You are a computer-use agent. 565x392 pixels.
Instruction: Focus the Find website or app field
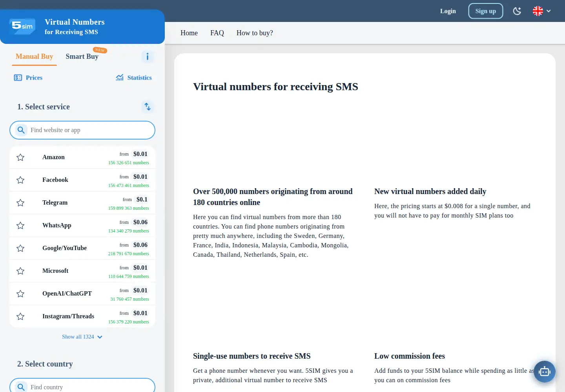(x=82, y=130)
